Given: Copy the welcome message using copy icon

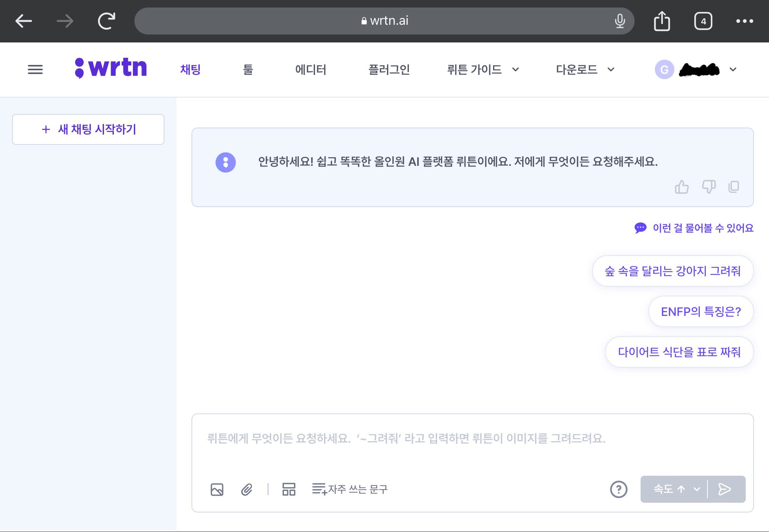Looking at the screenshot, I should point(733,187).
